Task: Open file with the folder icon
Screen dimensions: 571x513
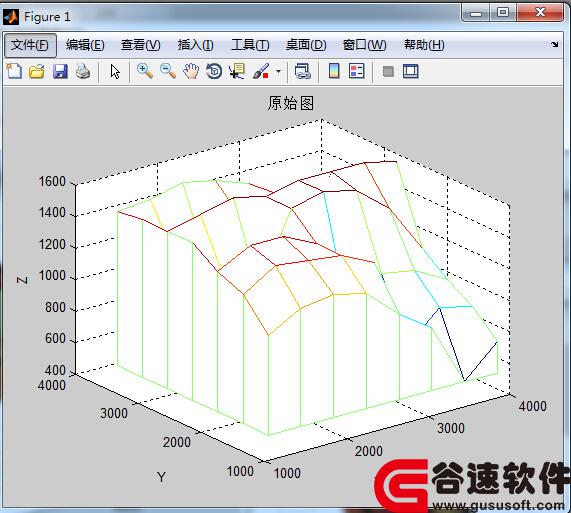Action: click(37, 71)
